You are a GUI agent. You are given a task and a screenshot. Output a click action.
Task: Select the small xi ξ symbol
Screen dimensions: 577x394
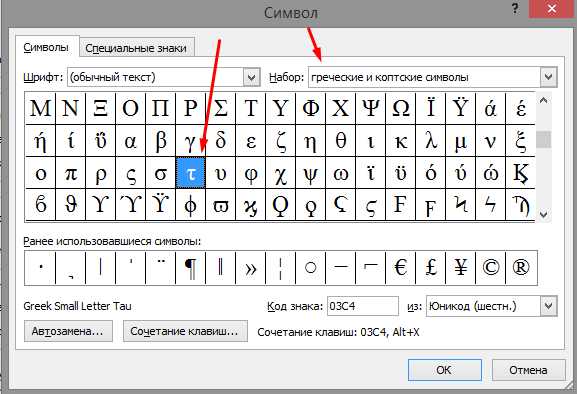521,141
